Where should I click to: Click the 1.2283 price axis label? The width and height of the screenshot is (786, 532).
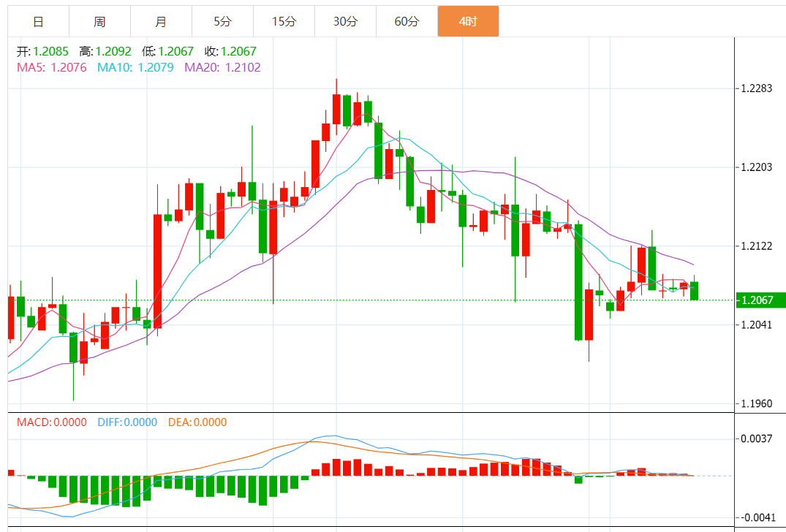pyautogui.click(x=757, y=88)
